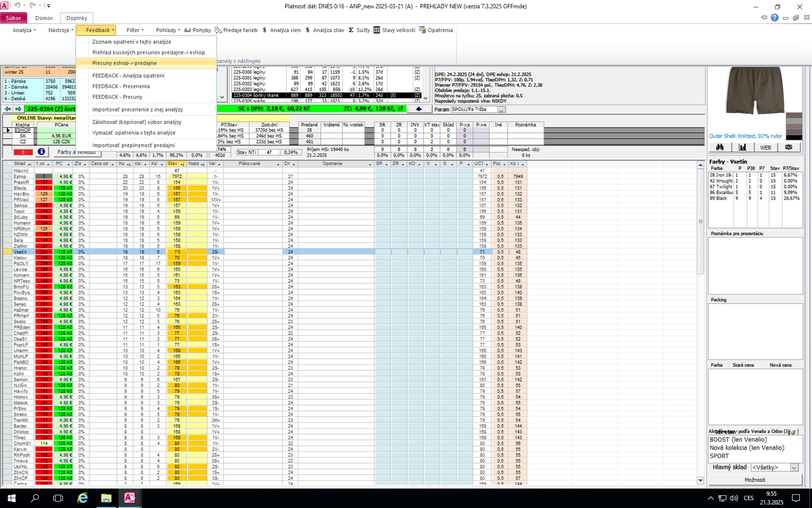Click the WEB button
Screen dimensions: 812x508
point(765,147)
